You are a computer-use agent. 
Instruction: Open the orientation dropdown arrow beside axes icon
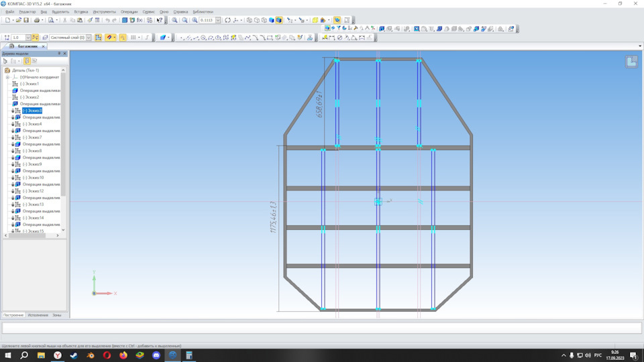click(x=241, y=20)
